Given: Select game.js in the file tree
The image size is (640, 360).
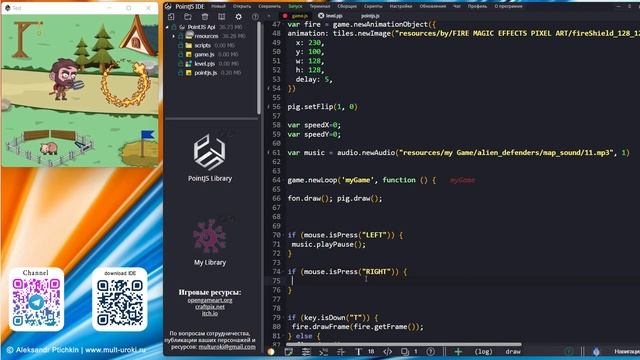Looking at the screenshot, I should (204, 54).
